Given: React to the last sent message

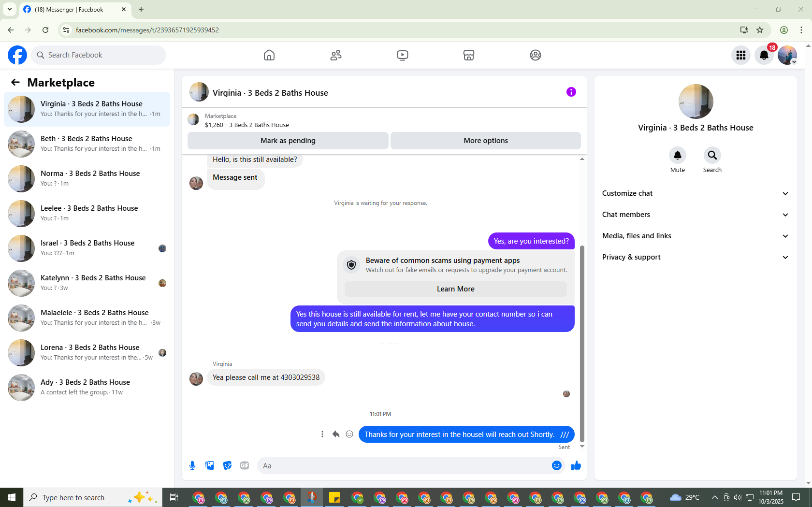Looking at the screenshot, I should [x=349, y=434].
